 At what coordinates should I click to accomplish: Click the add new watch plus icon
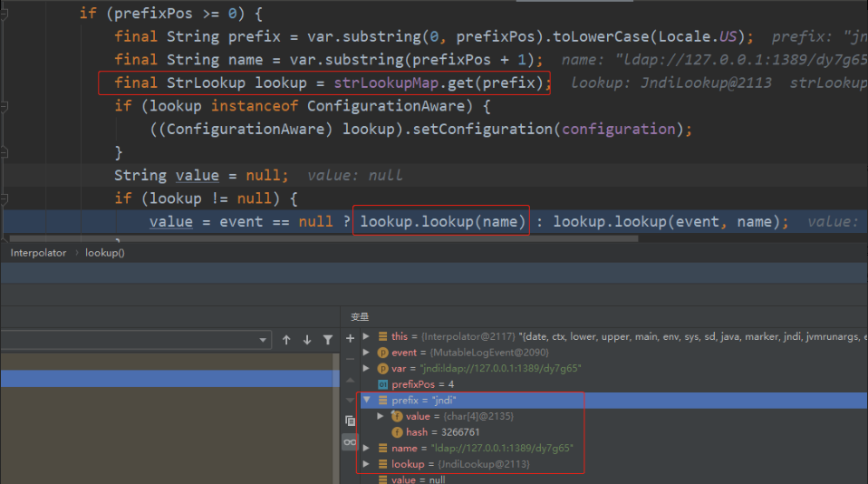[x=350, y=337]
